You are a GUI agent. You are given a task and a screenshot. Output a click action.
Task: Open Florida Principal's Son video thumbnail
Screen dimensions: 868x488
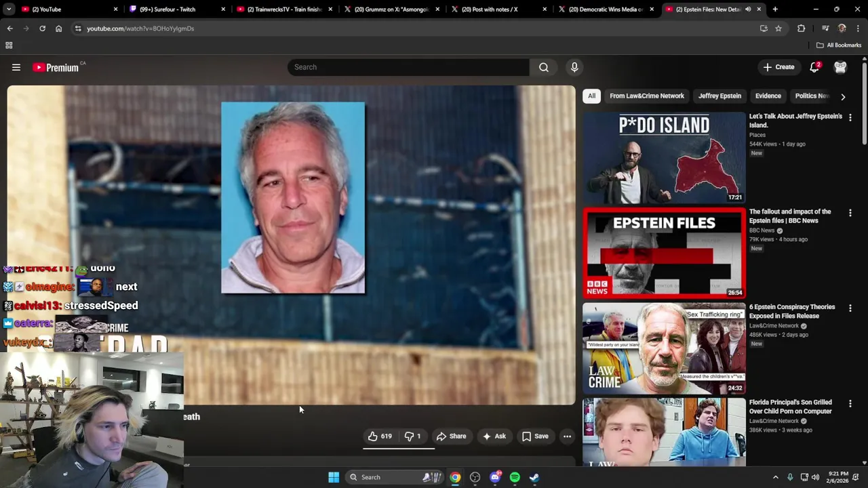(x=664, y=432)
